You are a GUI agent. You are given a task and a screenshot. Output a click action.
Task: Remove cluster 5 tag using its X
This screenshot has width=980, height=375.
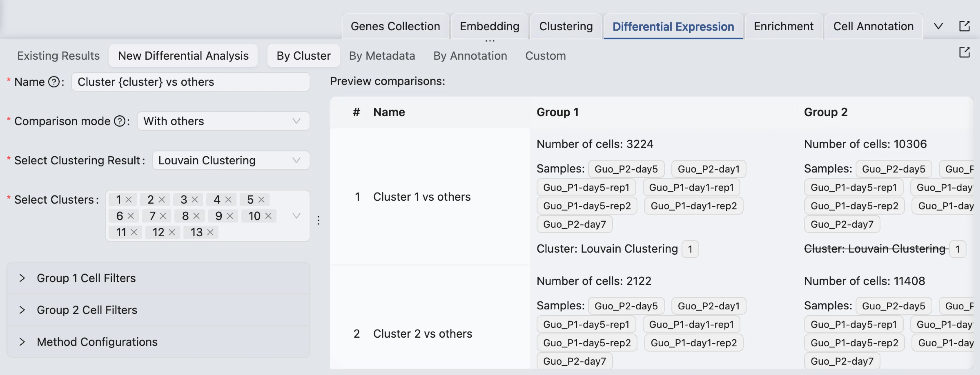tap(261, 200)
